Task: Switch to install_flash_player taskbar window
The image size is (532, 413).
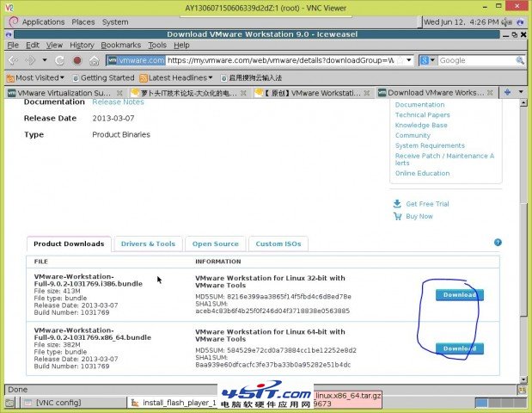Action: [173, 403]
